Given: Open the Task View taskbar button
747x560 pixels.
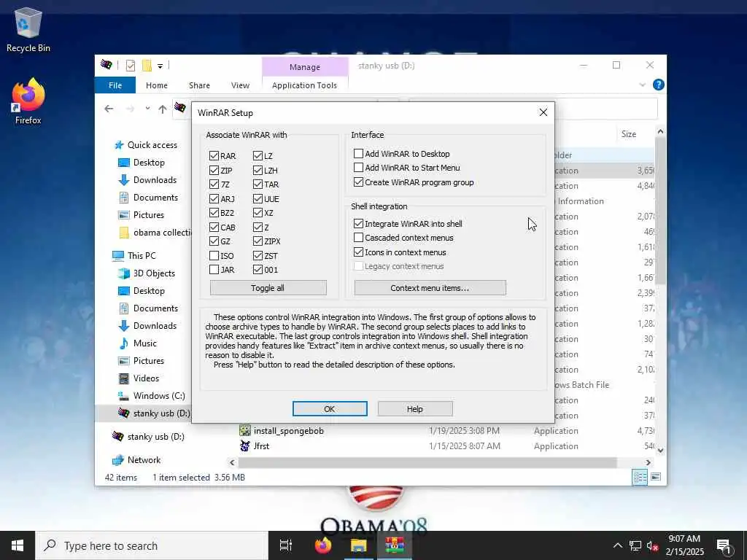Looking at the screenshot, I should [x=286, y=545].
